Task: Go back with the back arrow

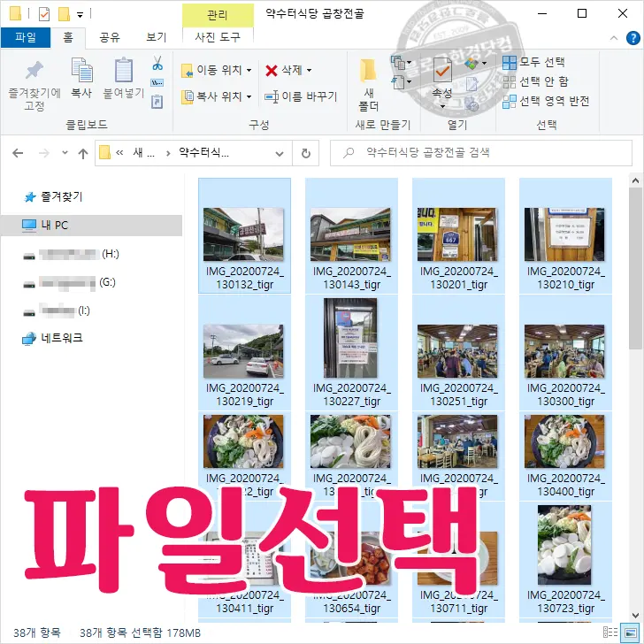Action: click(18, 153)
